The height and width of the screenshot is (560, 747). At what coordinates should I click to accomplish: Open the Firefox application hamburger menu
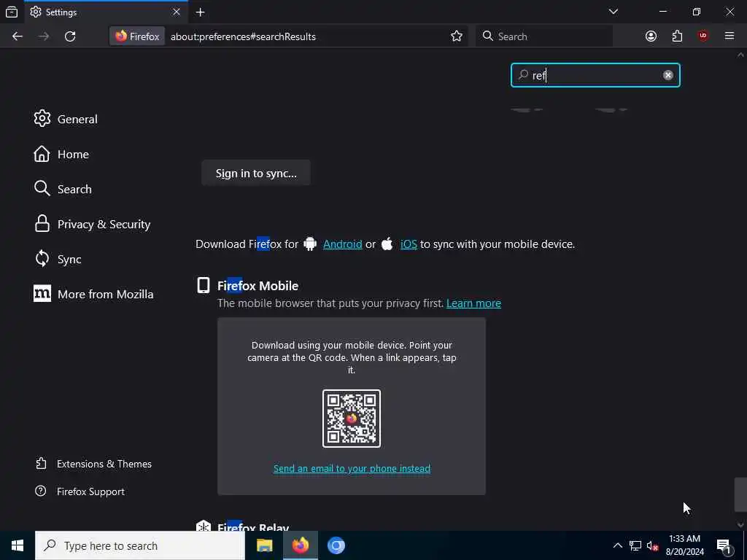(729, 36)
